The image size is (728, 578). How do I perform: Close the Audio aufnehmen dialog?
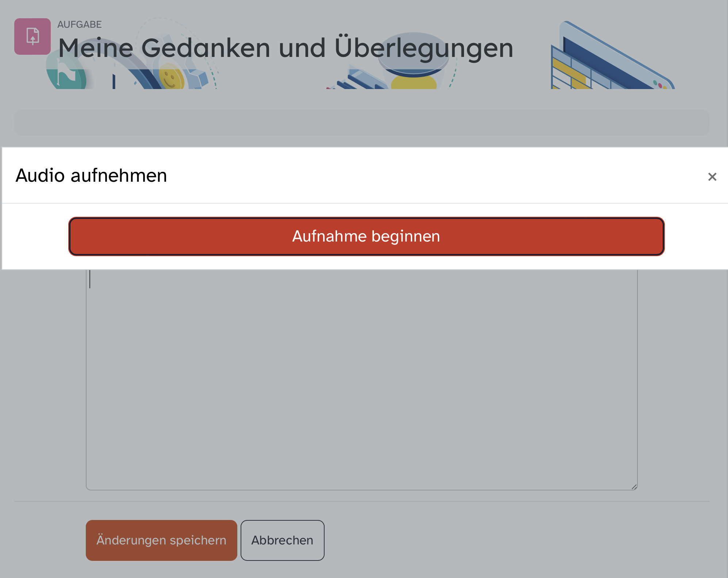[x=712, y=177]
